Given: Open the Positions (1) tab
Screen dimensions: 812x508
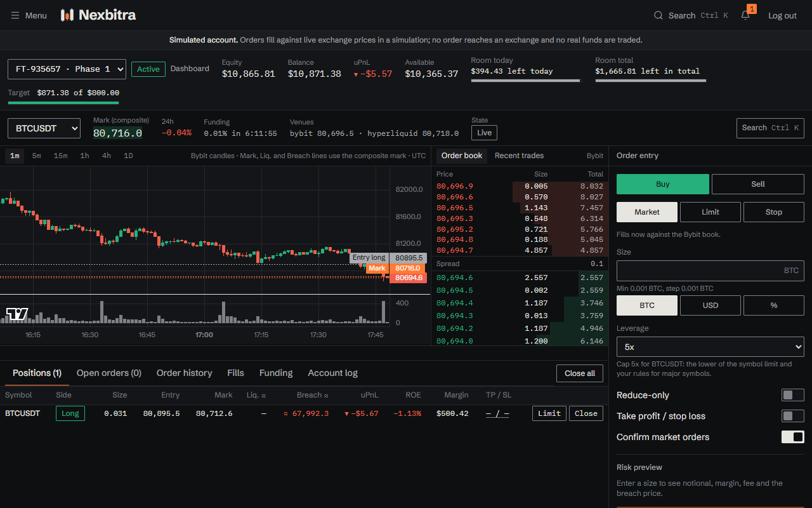Looking at the screenshot, I should pyautogui.click(x=37, y=373).
